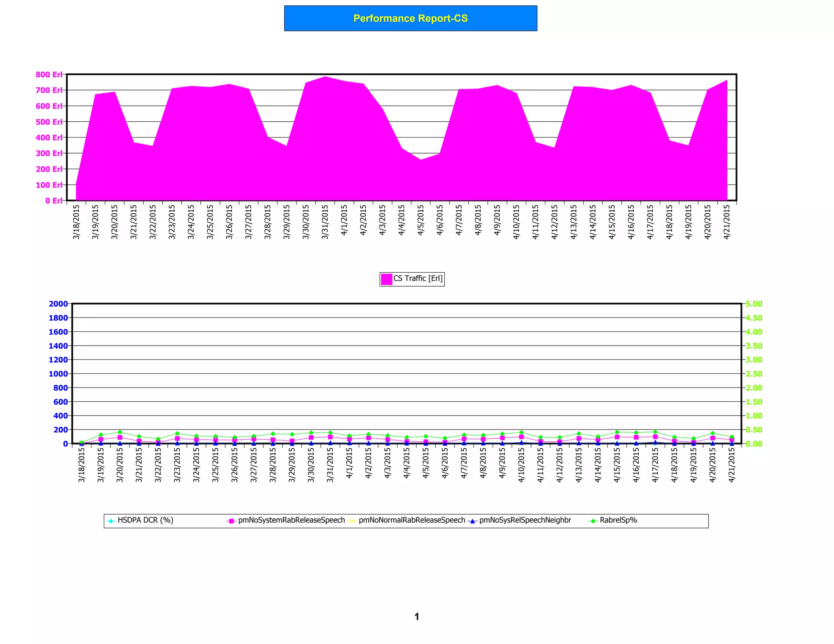
Task: Click the 2000 left axis label
Action: (58, 304)
